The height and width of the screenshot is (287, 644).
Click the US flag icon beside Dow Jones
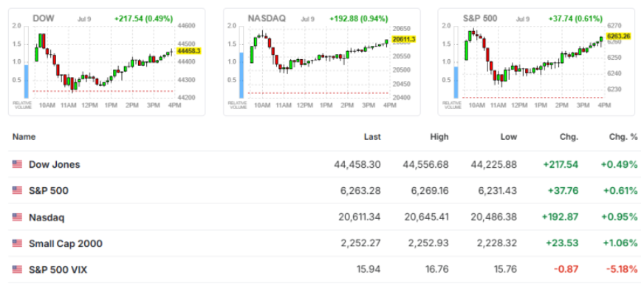click(x=17, y=164)
